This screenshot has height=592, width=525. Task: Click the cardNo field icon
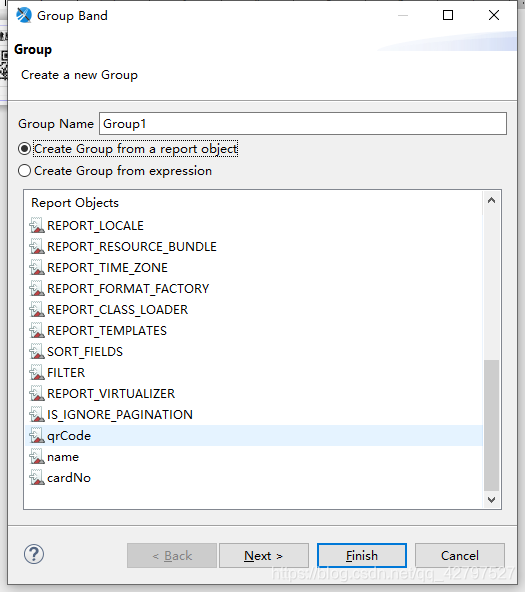point(37,478)
